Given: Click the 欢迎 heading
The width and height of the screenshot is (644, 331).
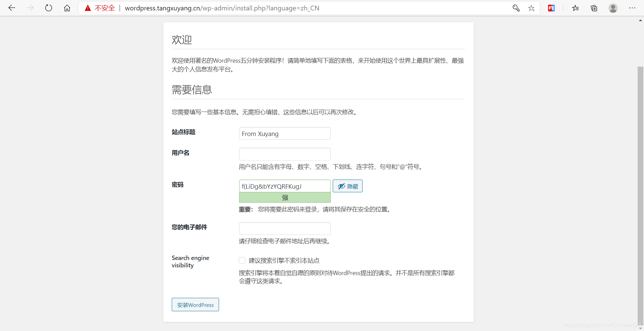Looking at the screenshot, I should (x=182, y=40).
